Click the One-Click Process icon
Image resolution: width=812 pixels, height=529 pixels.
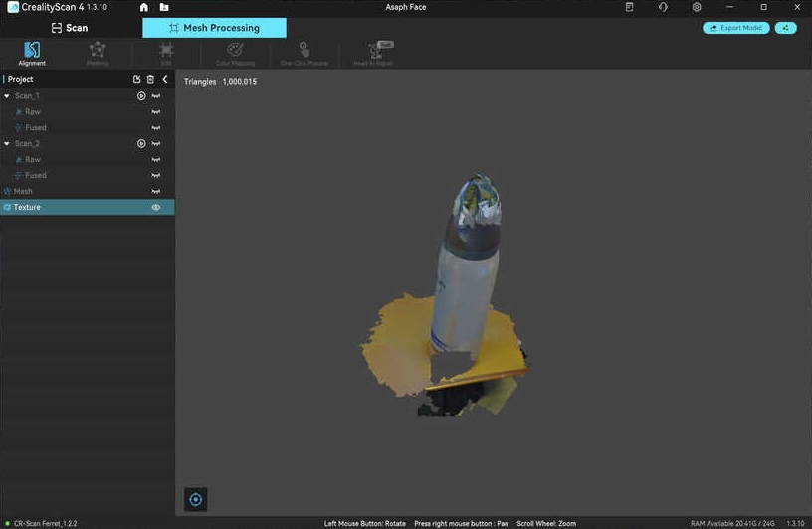tap(304, 53)
